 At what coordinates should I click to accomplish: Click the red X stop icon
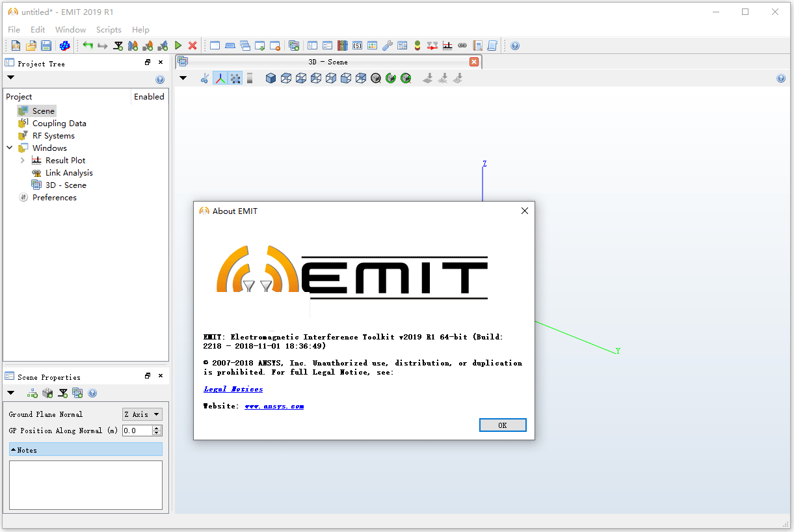point(192,46)
